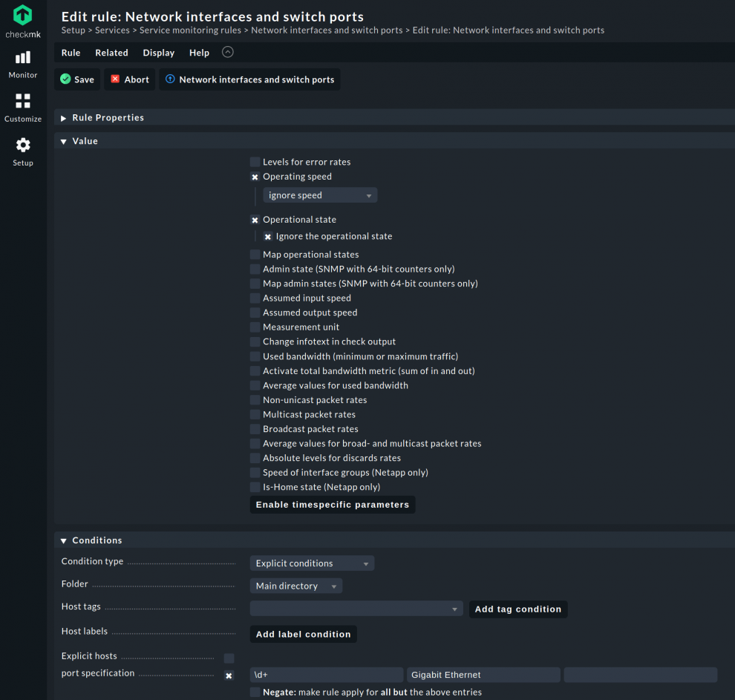The width and height of the screenshot is (735, 700).
Task: Enable Levels for error rates
Action: 255,162
